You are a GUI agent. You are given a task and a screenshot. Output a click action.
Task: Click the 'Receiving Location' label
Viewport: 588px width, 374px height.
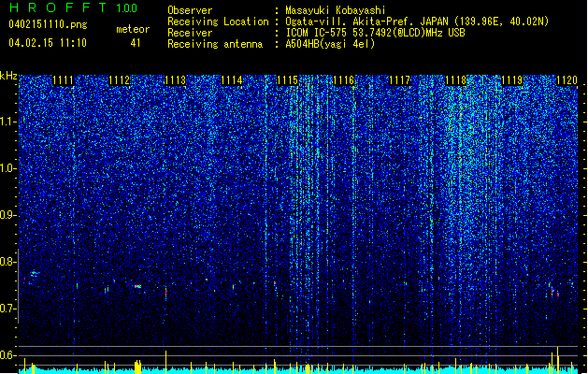pos(218,22)
